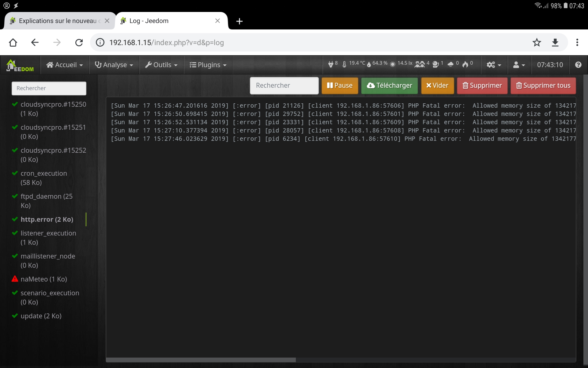Click the green check beside update

tap(15, 316)
